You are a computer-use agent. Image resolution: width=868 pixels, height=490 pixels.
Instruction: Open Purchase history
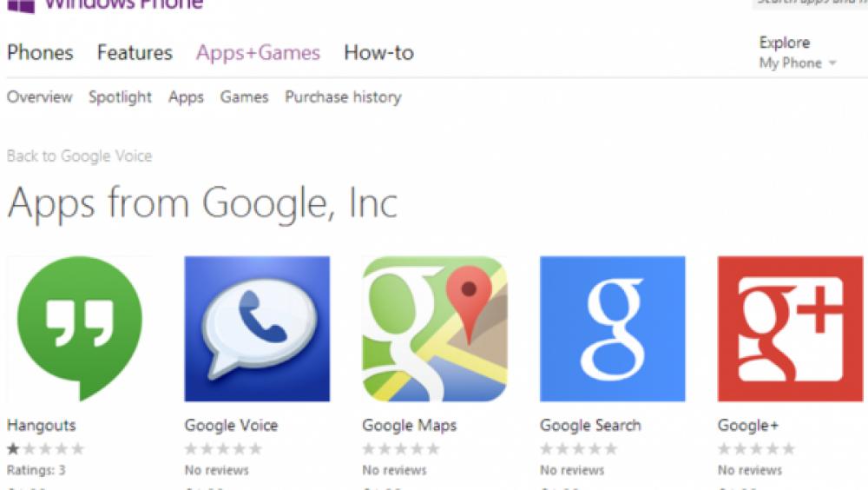343,97
